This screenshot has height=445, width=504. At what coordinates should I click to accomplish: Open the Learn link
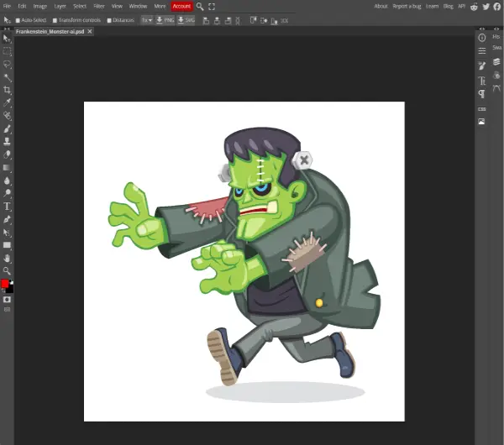tap(432, 6)
